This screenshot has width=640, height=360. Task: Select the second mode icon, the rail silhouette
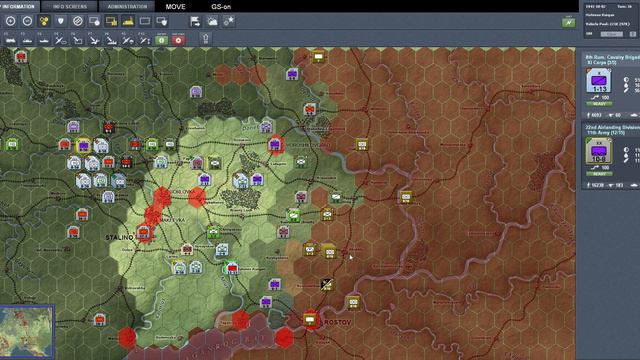click(27, 40)
